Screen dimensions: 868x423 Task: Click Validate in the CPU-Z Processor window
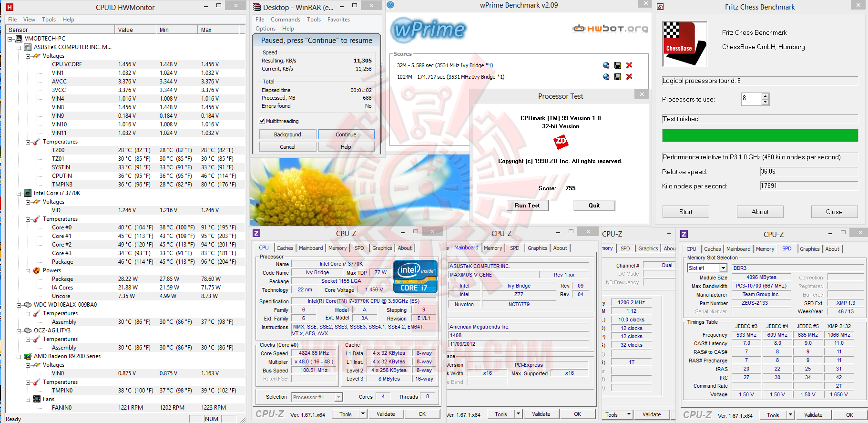[x=386, y=414]
